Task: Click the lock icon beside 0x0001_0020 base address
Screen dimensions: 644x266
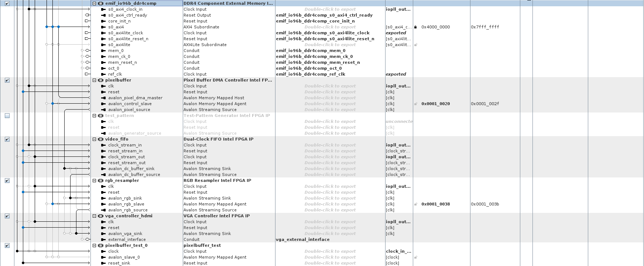Action: [415, 104]
